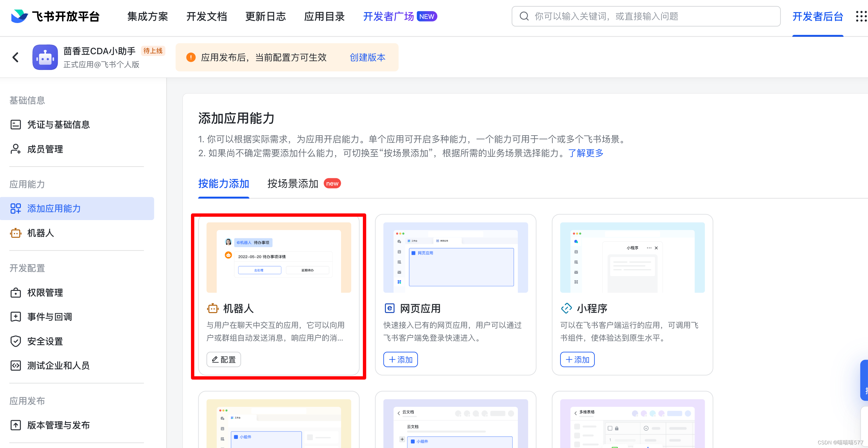Open 权限管理 settings
Screen dimensions: 868x448
45,293
